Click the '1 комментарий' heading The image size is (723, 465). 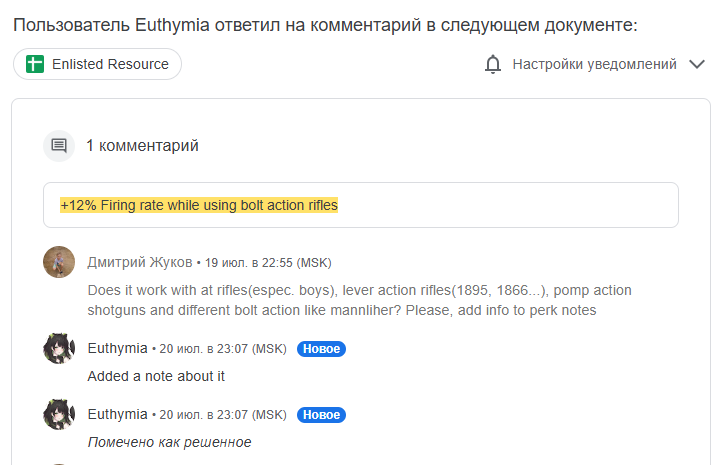pos(142,146)
